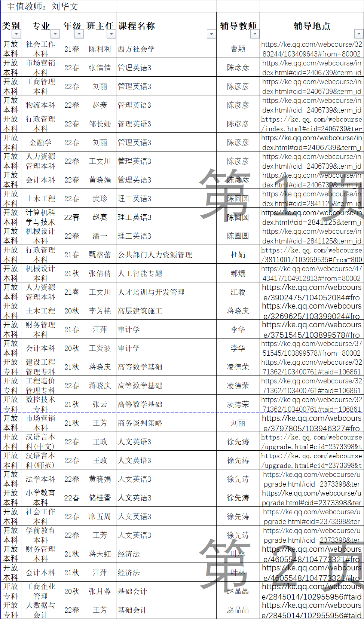Select the 学前教育本科 major cell
This screenshot has width=364, height=619.
[x=40, y=535]
